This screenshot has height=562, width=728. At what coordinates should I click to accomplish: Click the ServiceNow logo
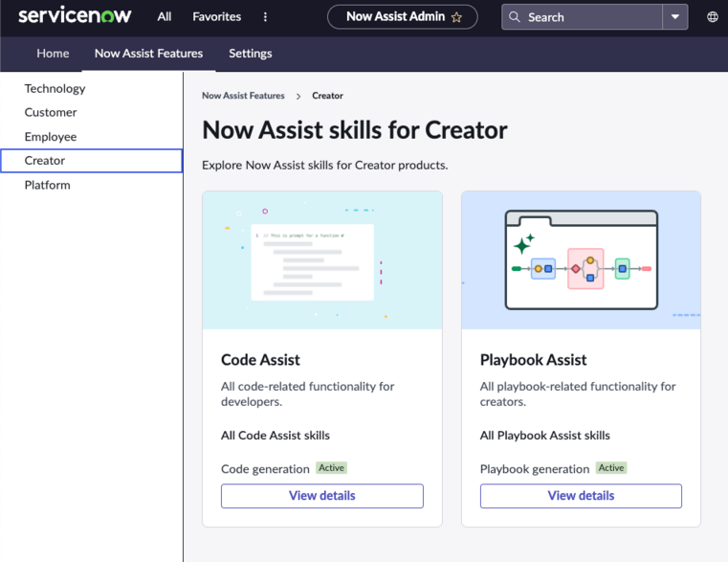pyautogui.click(x=75, y=16)
